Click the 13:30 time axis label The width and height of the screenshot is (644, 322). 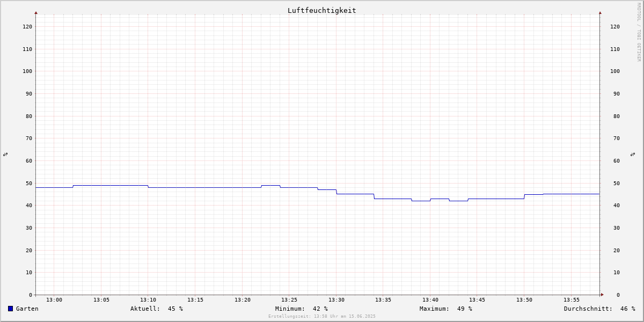pyautogui.click(x=336, y=299)
